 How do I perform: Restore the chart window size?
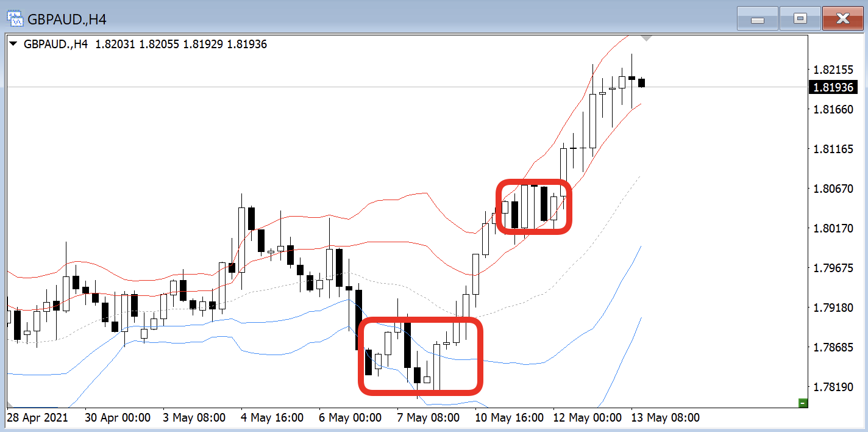click(800, 19)
